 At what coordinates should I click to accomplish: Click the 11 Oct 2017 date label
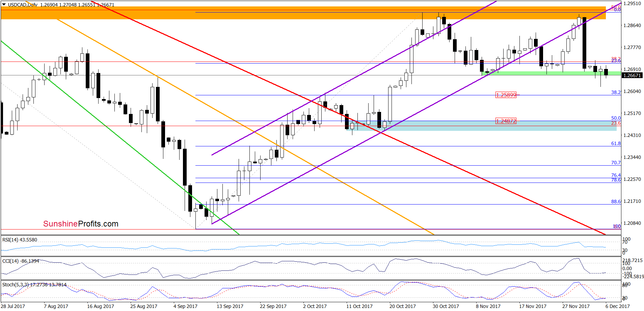tap(359, 306)
